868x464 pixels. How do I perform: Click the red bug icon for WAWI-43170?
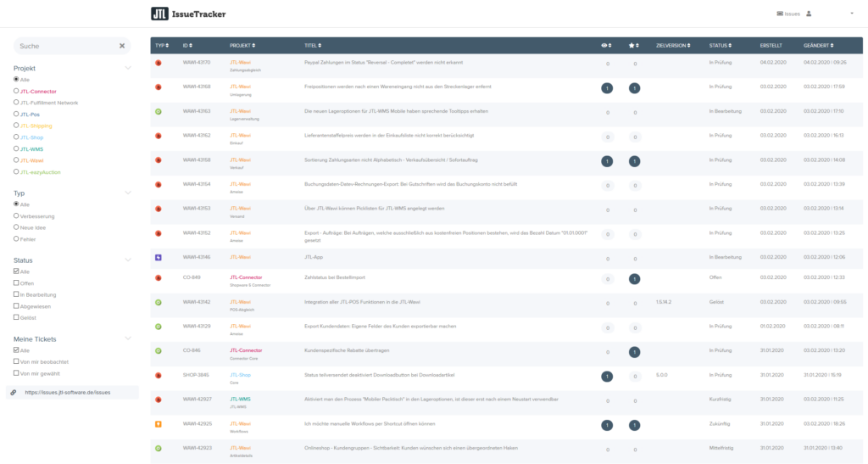click(159, 63)
